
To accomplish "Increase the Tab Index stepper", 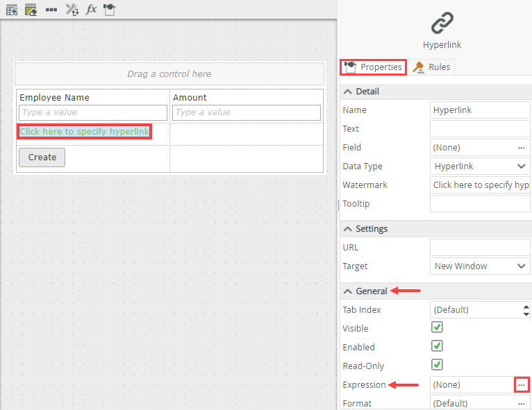I will [x=526, y=307].
